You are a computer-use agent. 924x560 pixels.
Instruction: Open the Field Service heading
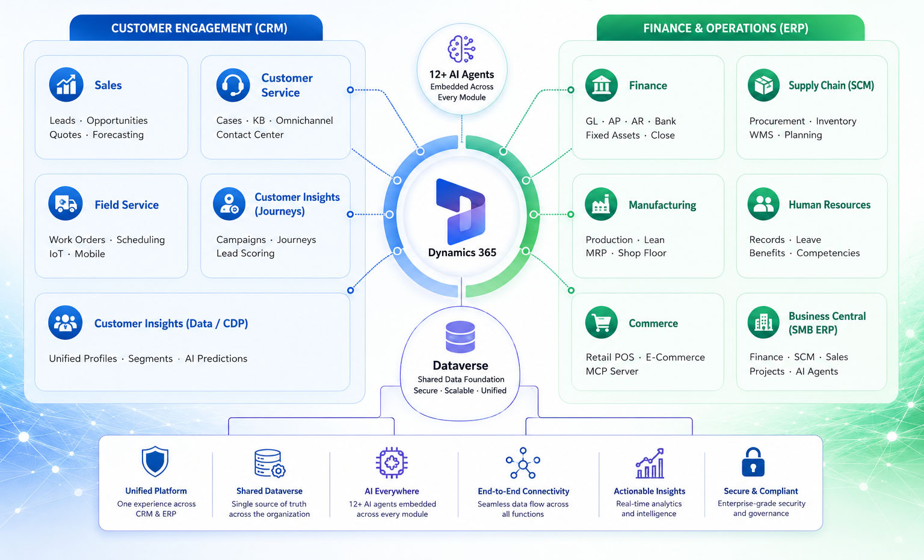[126, 205]
